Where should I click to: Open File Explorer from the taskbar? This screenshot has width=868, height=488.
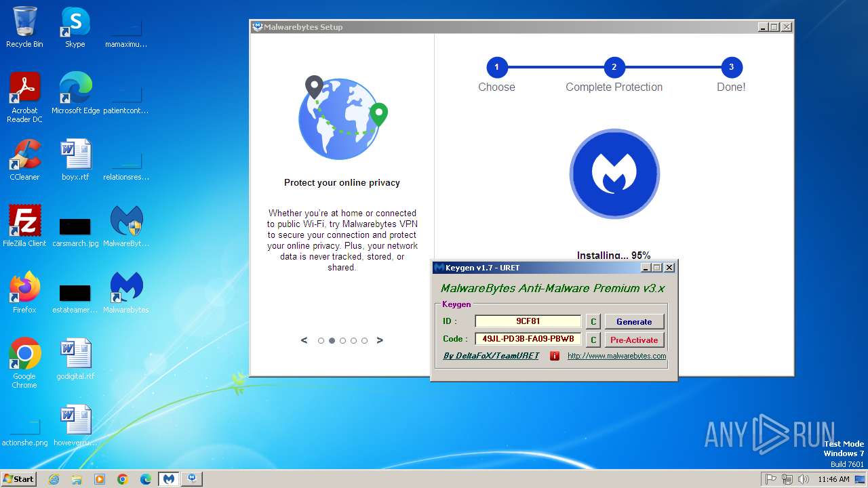(77, 479)
